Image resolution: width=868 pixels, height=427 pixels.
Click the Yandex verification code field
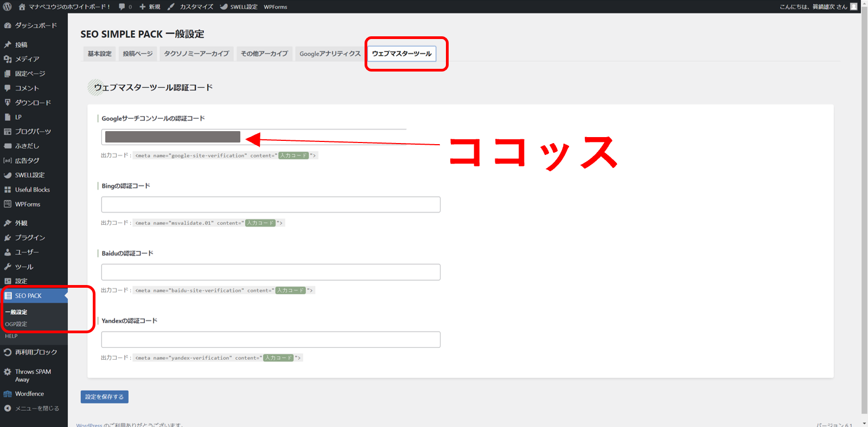271,340
